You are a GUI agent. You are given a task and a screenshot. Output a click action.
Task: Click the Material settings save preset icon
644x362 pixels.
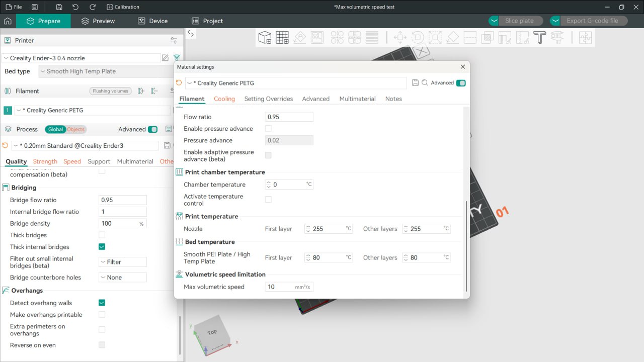415,82
